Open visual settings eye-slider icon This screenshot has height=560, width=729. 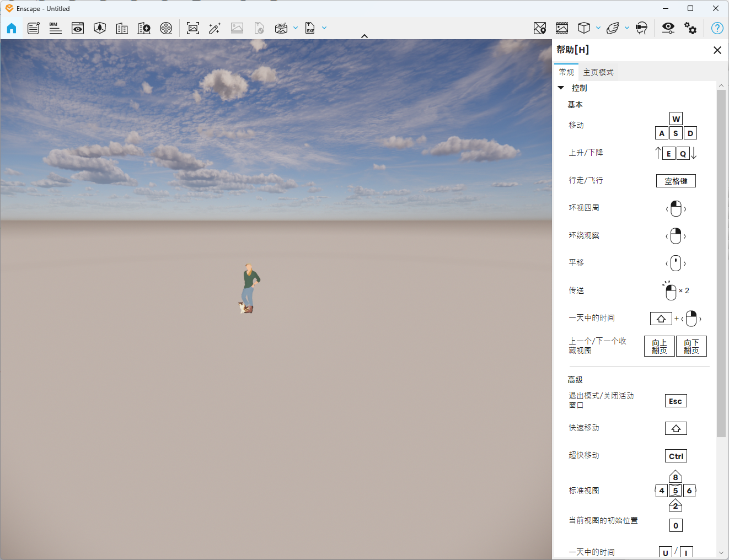[668, 28]
